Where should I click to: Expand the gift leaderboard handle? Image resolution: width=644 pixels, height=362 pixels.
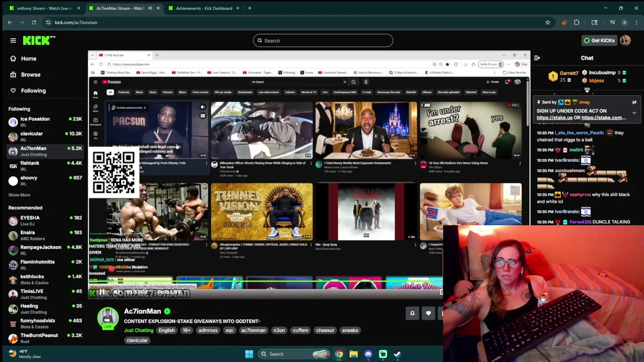(587, 90)
